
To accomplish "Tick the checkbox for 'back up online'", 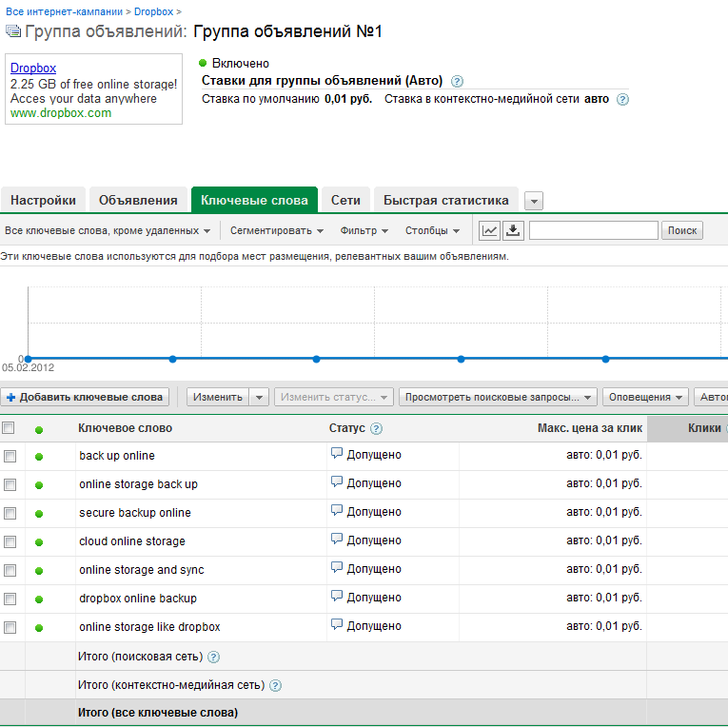I will 10,457.
